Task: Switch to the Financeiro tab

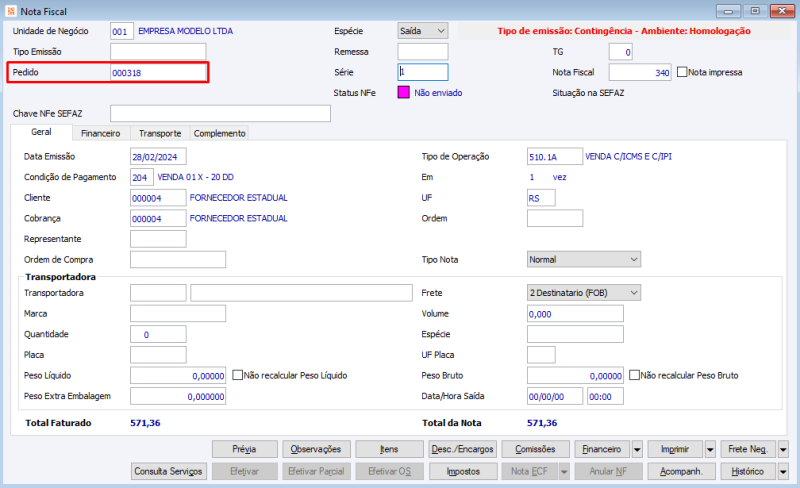Action: (x=101, y=133)
